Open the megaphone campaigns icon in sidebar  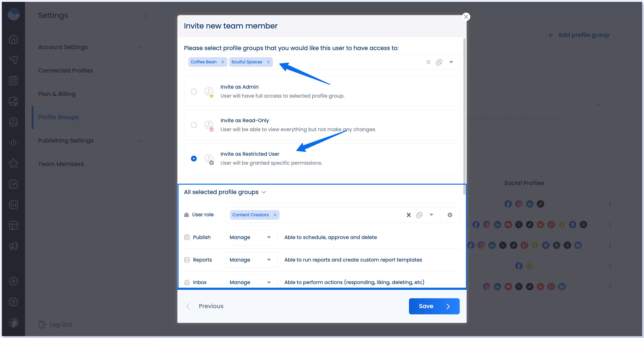tap(14, 246)
